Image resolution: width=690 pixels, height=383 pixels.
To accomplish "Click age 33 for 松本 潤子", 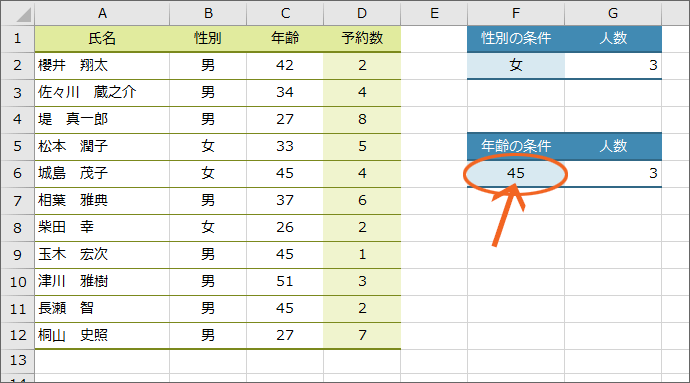I will (285, 147).
